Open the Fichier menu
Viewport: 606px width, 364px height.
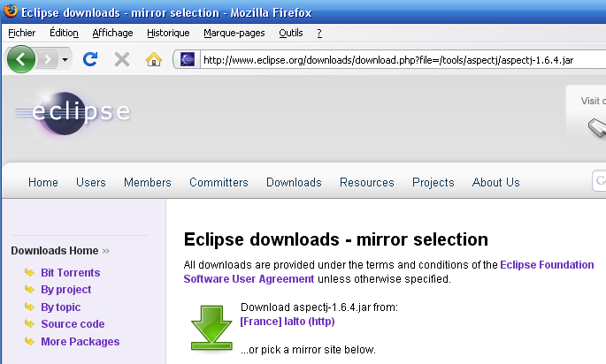(22, 33)
